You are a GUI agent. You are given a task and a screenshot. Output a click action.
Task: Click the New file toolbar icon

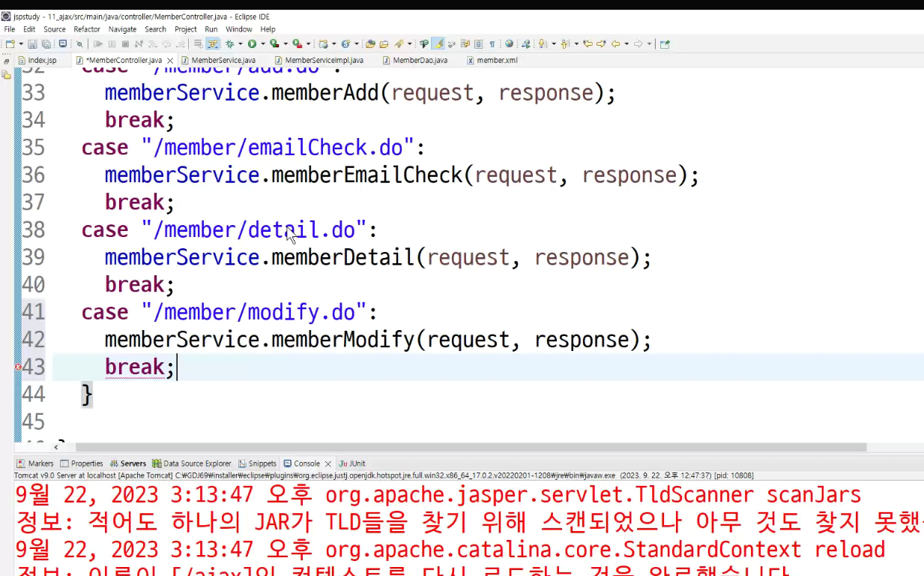click(10, 44)
